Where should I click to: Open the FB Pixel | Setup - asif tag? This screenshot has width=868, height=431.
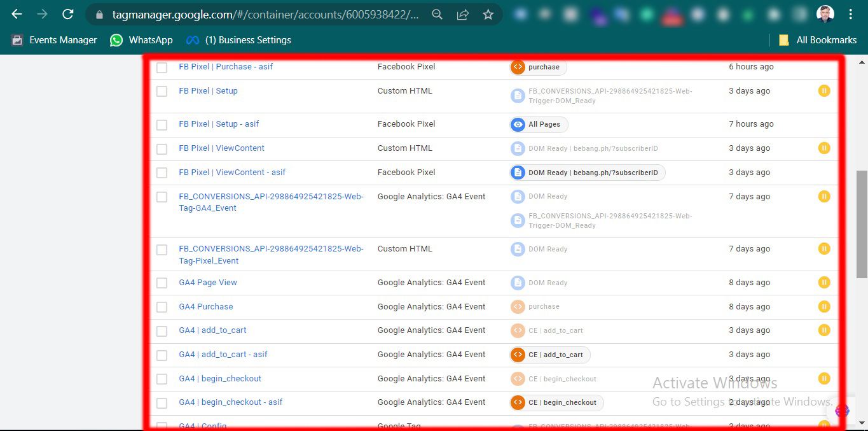pyautogui.click(x=219, y=124)
